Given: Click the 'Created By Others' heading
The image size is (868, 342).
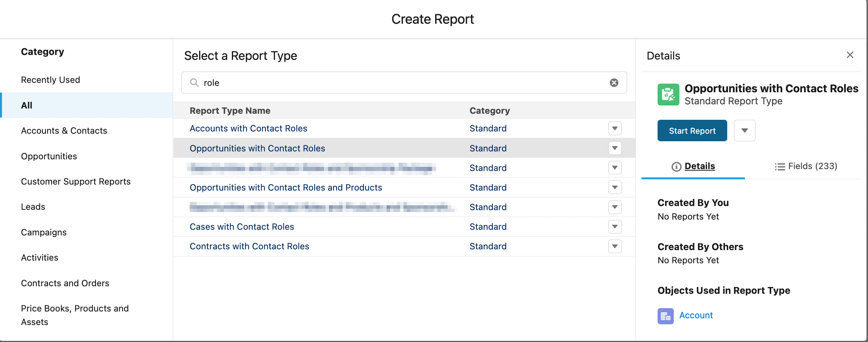Looking at the screenshot, I should point(700,247).
